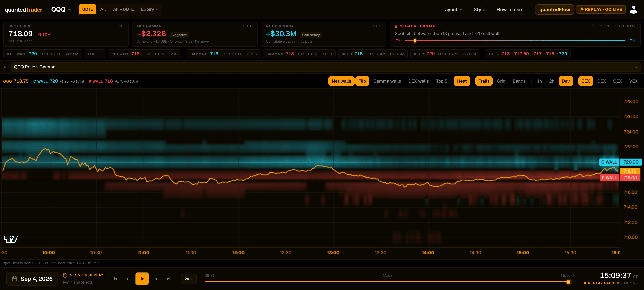Switch chart range to 1h
Screen dimensions: 644x290
540,81
